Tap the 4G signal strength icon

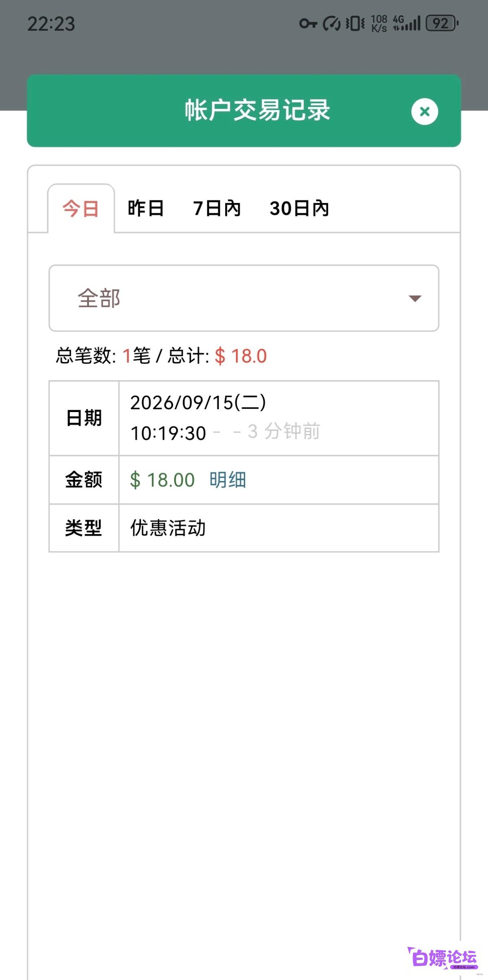click(406, 23)
